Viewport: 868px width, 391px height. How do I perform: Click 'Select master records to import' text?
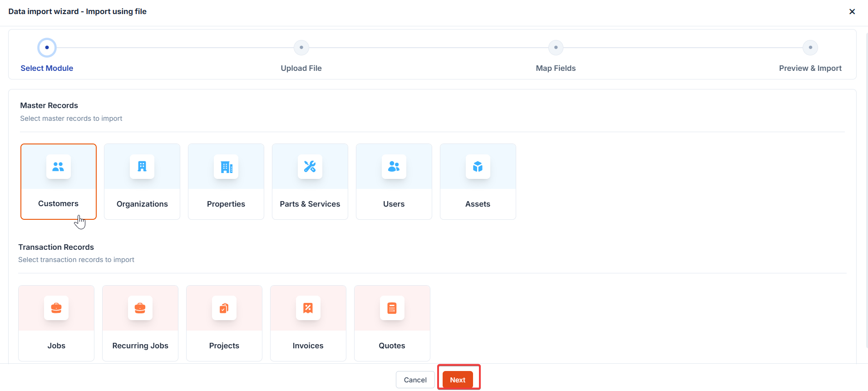tap(71, 119)
